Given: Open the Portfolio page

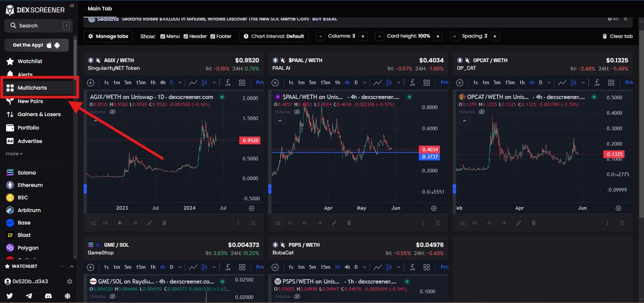Looking at the screenshot, I should [28, 128].
